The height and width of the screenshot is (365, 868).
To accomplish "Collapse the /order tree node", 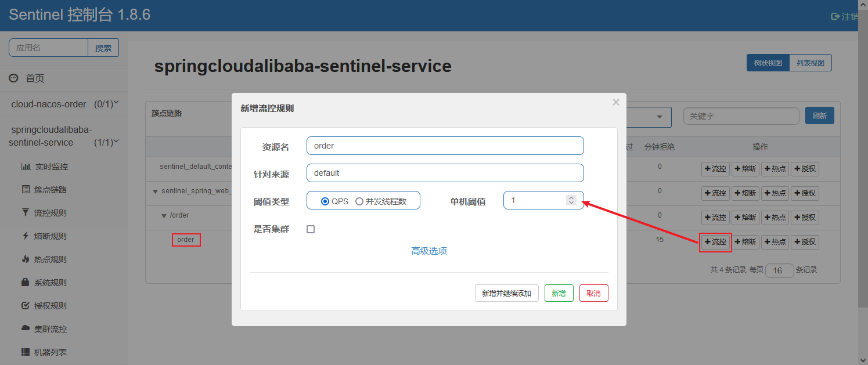I will tap(164, 216).
